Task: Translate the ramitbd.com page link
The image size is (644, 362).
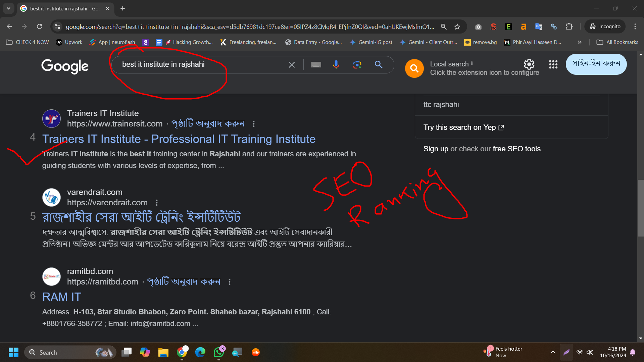Action: click(x=184, y=282)
